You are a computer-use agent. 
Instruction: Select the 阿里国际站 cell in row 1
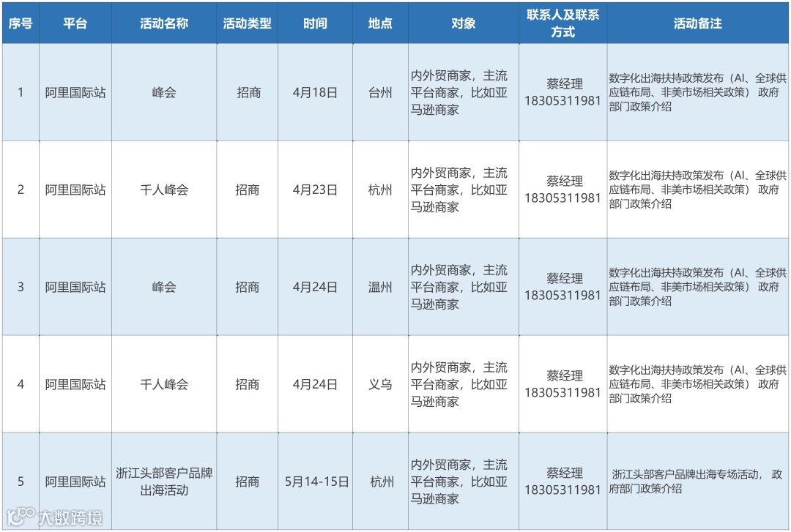75,92
